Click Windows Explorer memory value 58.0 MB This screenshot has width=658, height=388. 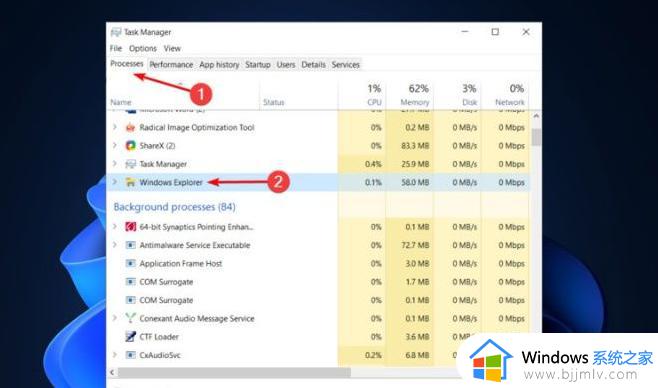coord(415,182)
